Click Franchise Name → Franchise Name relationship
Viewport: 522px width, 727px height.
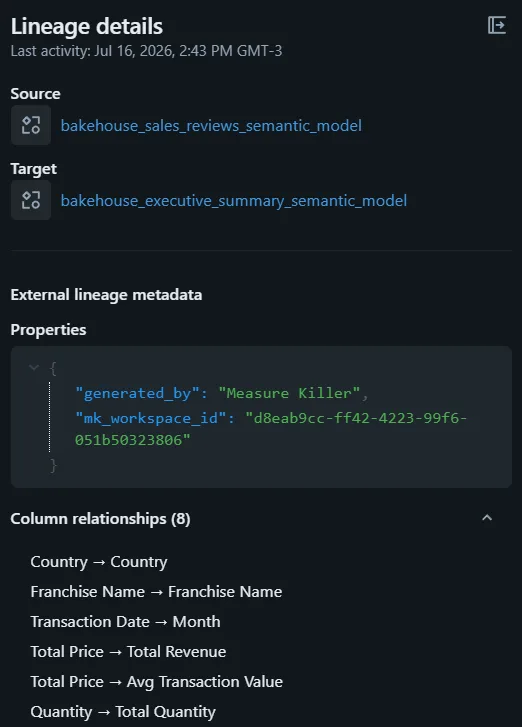[156, 592]
